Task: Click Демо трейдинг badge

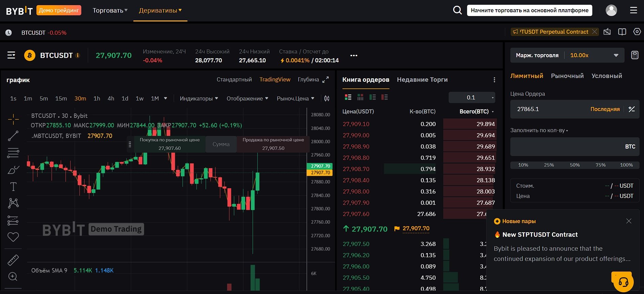Action: (59, 10)
